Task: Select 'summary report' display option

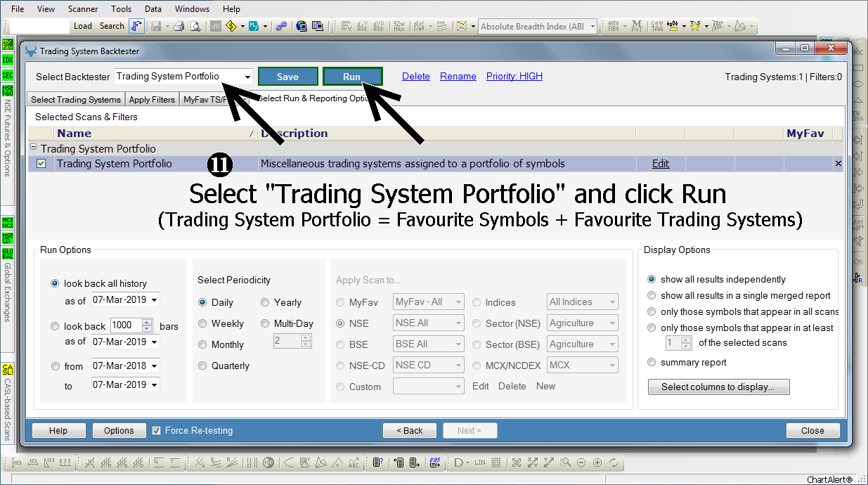Action: (x=652, y=362)
